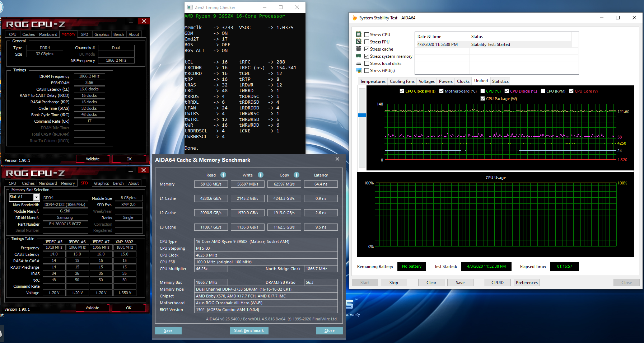Click the Clear button in Stability Test
The image size is (644, 343).
431,283
